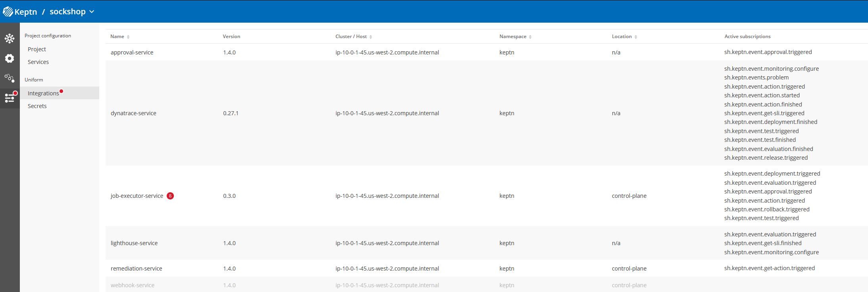Open the Sequences sidebar icon
The image size is (868, 292).
[10, 78]
